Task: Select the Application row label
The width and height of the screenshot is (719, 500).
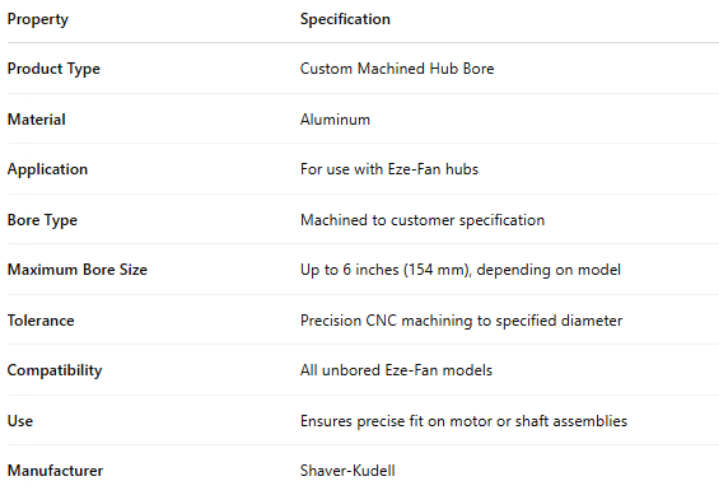Action: (x=47, y=169)
